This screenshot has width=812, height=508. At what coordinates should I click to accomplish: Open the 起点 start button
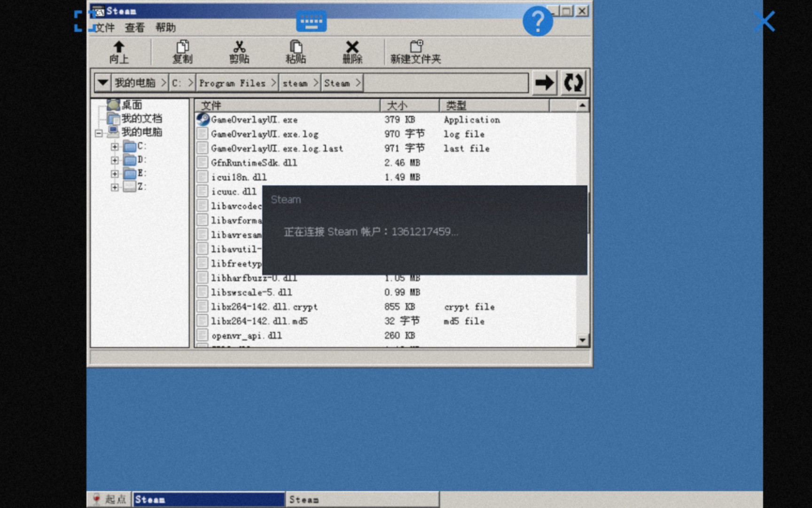[109, 500]
